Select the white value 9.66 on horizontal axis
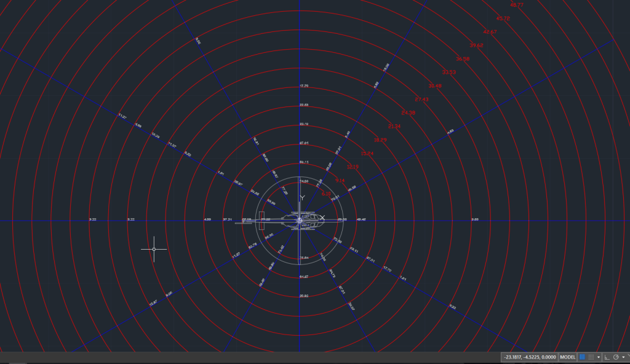Viewport: 630px width, 364px height. click(475, 220)
